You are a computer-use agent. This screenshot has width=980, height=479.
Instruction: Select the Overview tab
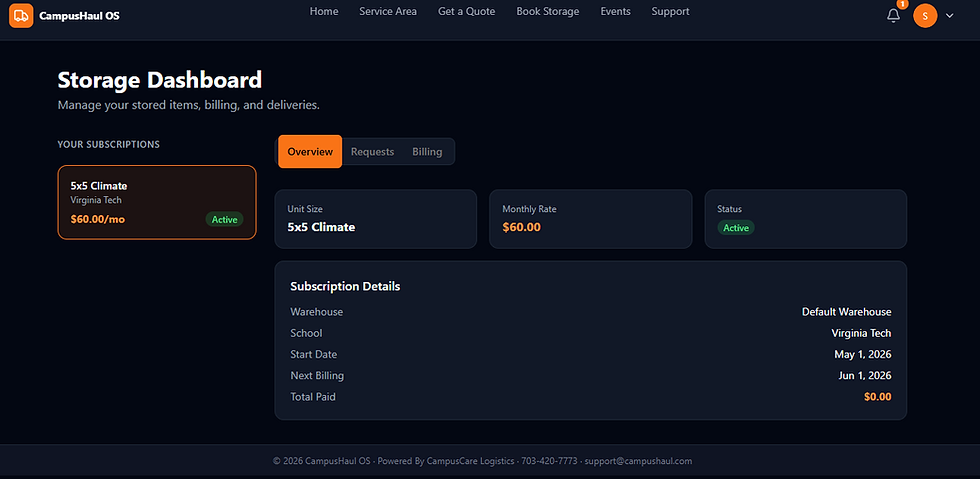(310, 151)
